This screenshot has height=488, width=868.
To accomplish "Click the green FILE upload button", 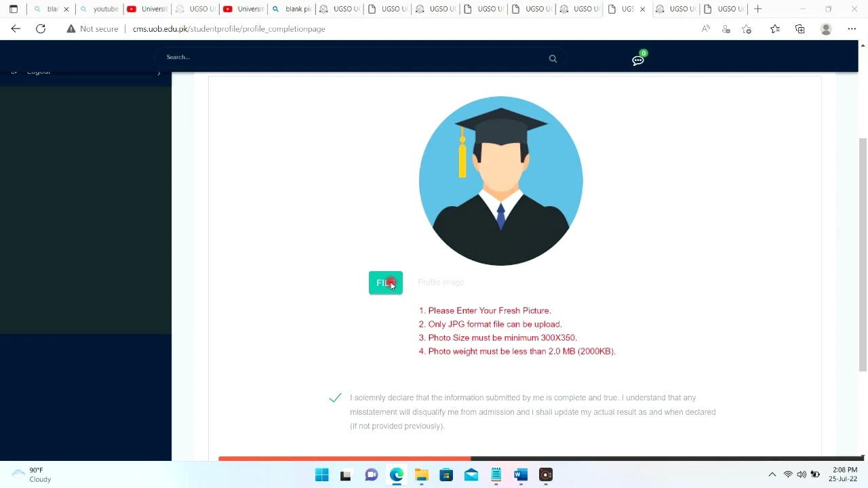I will pos(385,283).
